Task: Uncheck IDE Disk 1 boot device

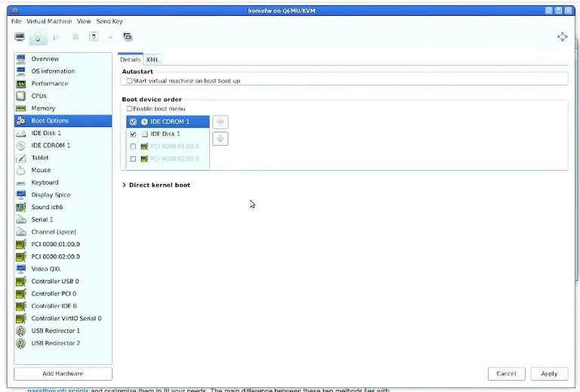Action: point(133,134)
